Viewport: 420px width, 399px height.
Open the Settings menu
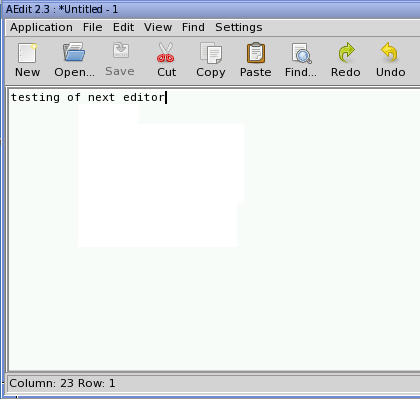click(239, 28)
